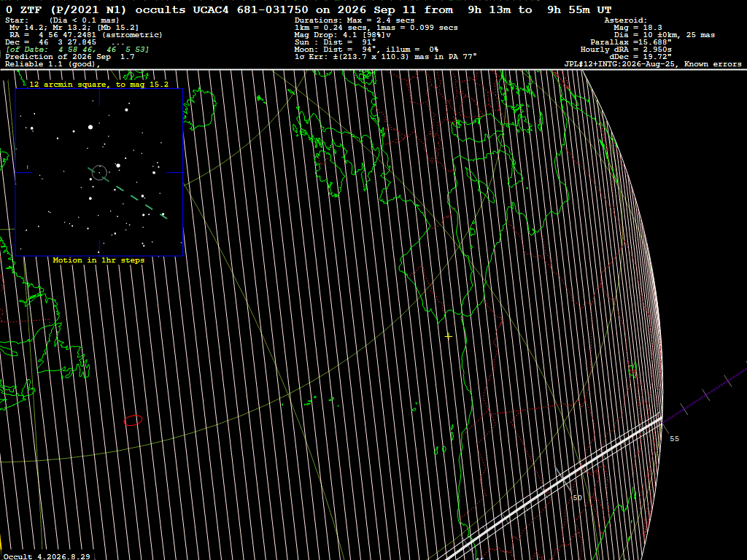Click the 1σ Err uncertainty line

click(x=385, y=57)
